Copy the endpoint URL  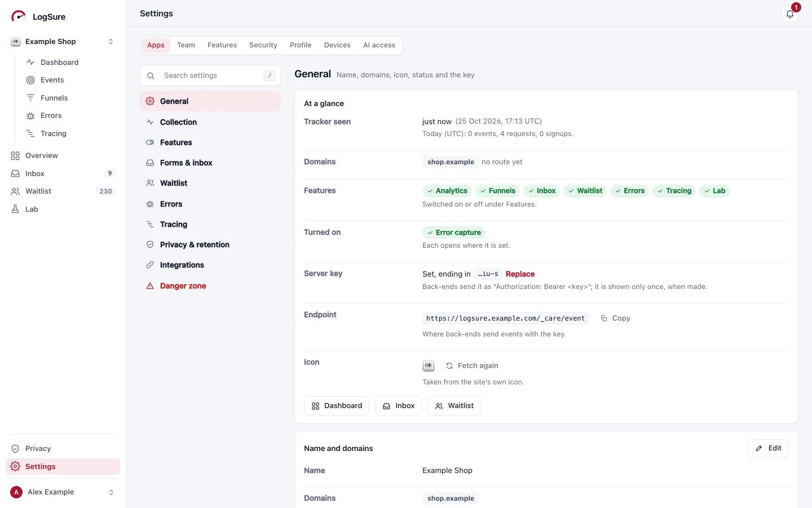[615, 318]
